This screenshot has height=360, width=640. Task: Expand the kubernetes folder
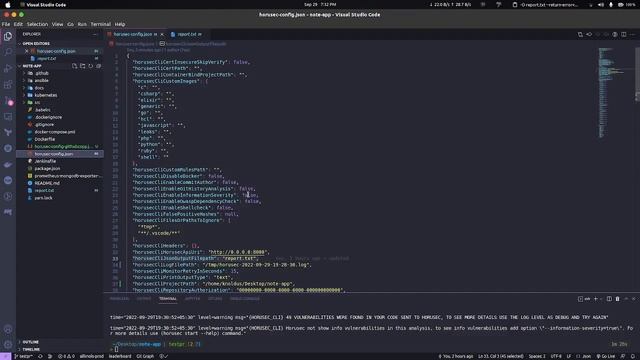point(46,96)
